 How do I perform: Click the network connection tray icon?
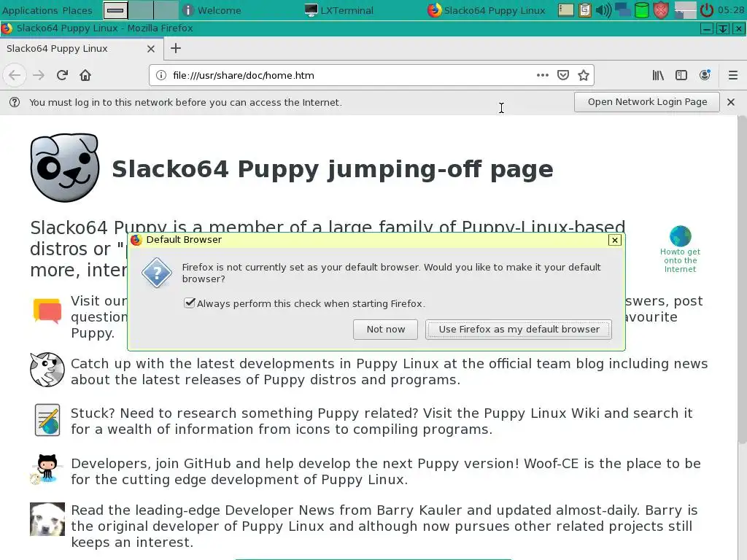pos(623,10)
